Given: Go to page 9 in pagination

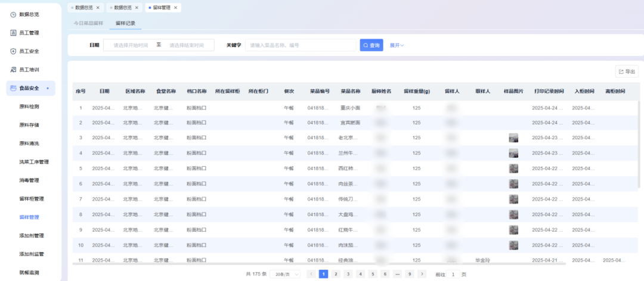Looking at the screenshot, I should [x=409, y=274].
